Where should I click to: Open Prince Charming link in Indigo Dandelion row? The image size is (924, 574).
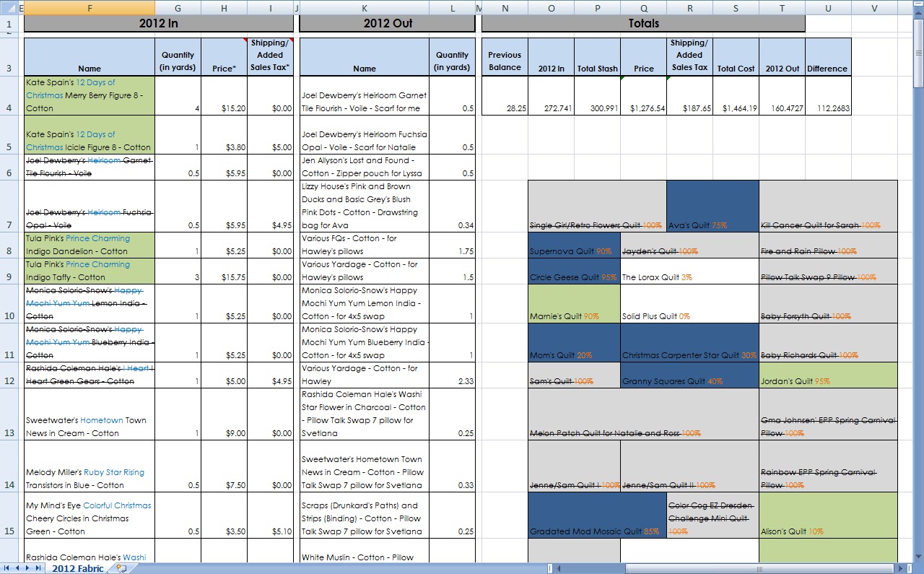coord(98,238)
